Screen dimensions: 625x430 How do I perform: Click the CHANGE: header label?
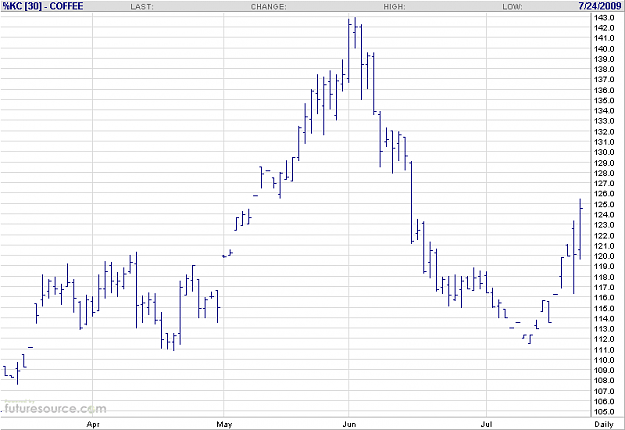coord(269,7)
